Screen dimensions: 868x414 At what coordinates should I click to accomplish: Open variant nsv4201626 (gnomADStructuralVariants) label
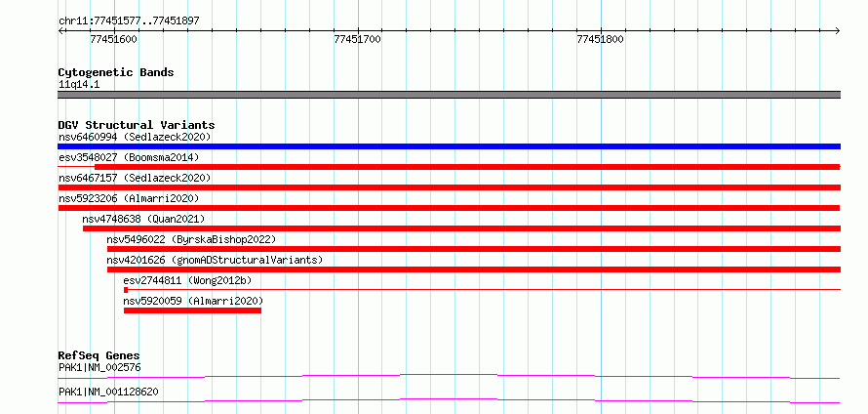point(215,260)
